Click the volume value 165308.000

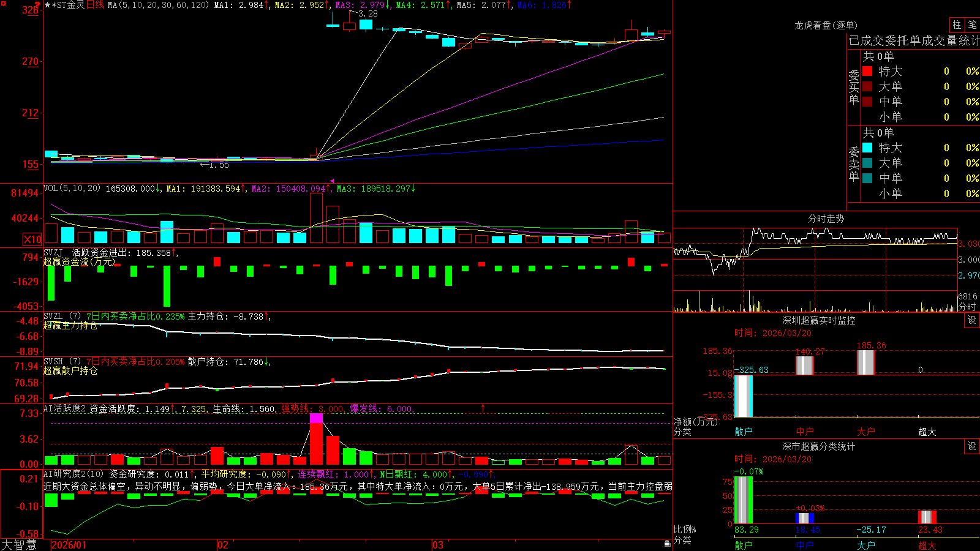click(130, 189)
